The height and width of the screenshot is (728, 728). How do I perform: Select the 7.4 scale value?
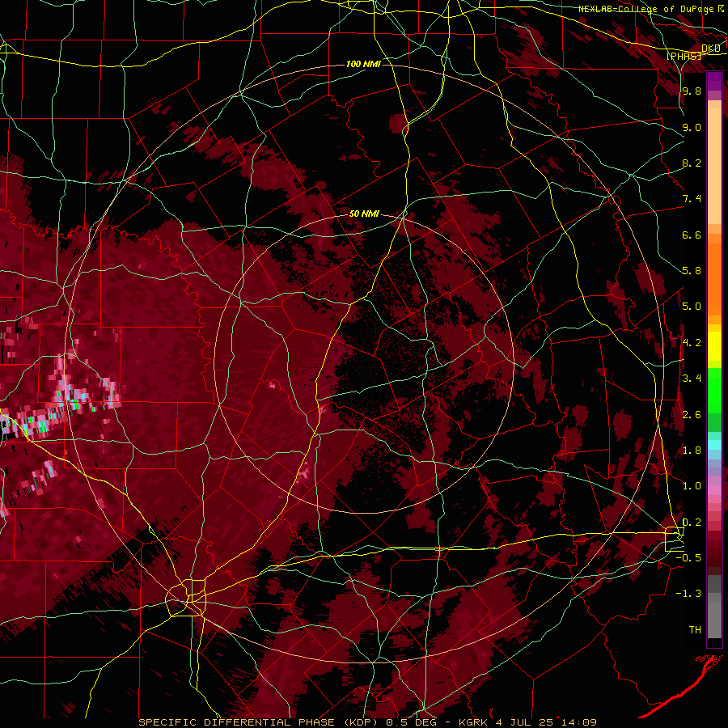pos(692,199)
